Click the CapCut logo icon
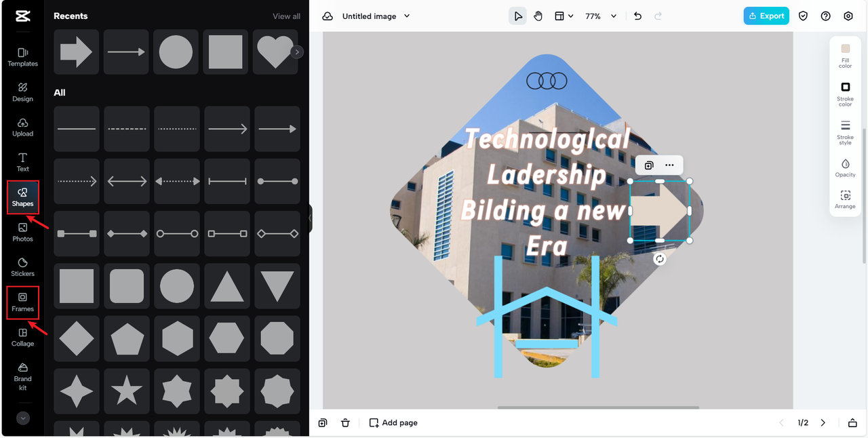 click(22, 16)
